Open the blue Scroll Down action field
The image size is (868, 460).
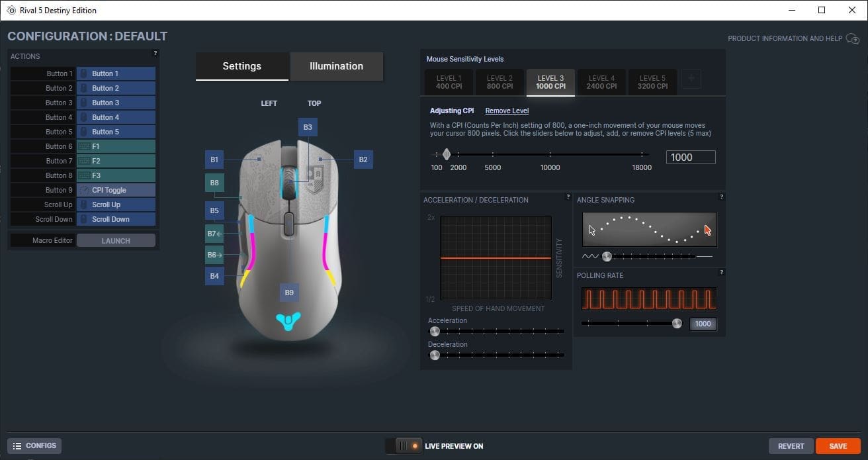pyautogui.click(x=116, y=219)
